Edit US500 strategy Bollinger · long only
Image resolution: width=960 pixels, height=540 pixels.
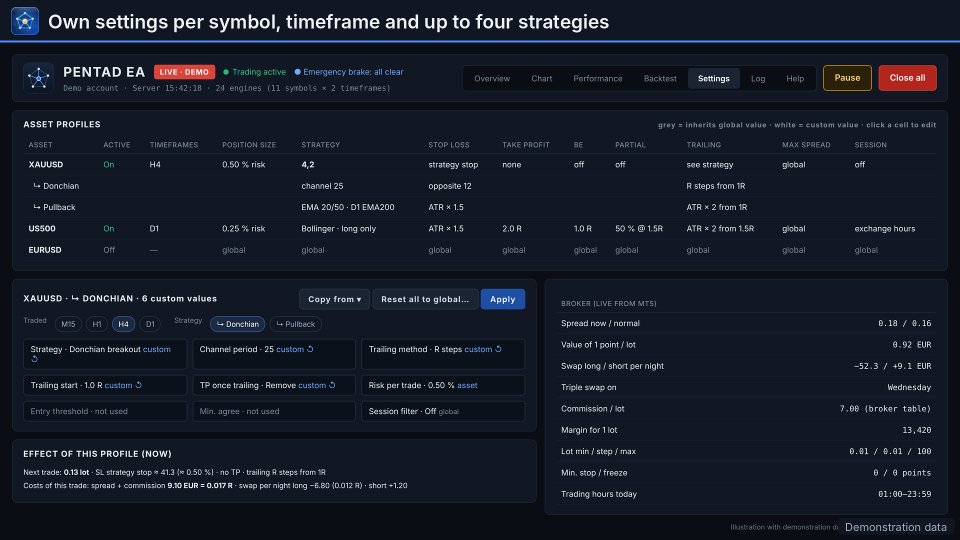click(339, 228)
